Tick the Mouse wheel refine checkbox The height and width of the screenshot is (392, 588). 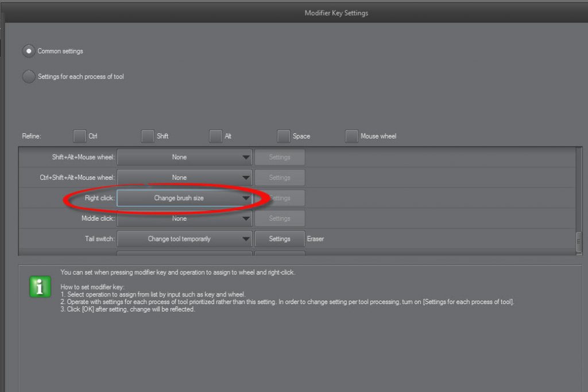coord(351,136)
